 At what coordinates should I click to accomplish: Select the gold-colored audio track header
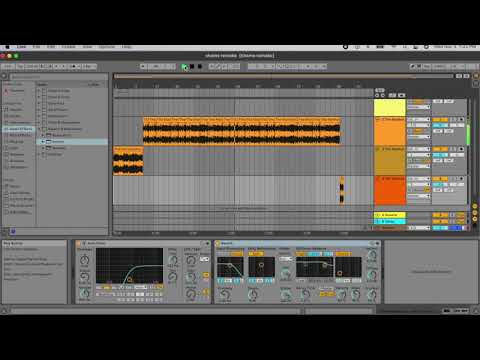click(389, 161)
